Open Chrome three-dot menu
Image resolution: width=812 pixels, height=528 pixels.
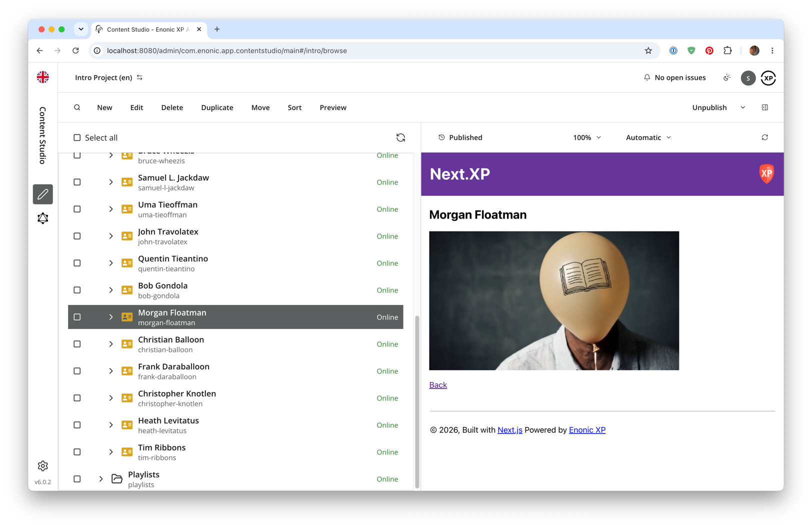tap(772, 50)
